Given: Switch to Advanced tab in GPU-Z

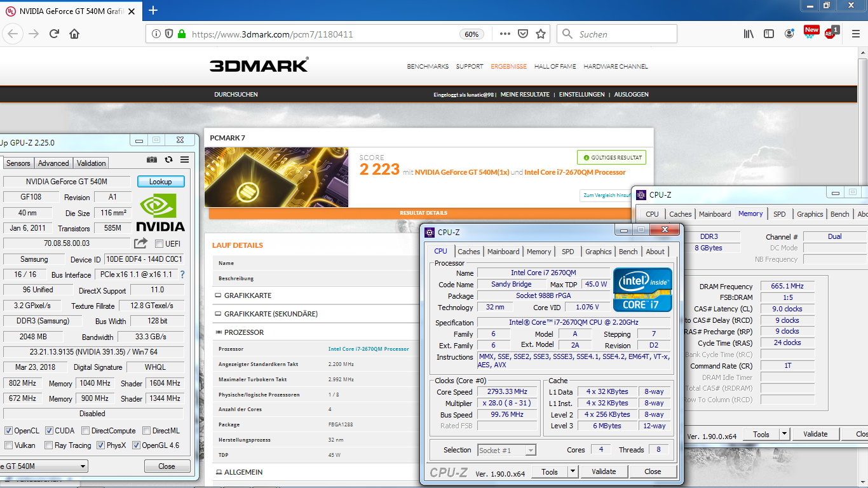Looking at the screenshot, I should coord(53,163).
